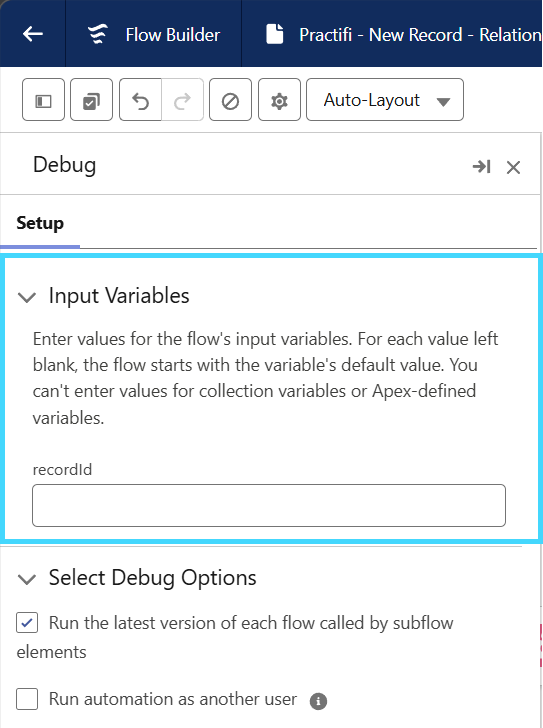
Task: Collapse the Input Variables section
Action: coord(27,297)
